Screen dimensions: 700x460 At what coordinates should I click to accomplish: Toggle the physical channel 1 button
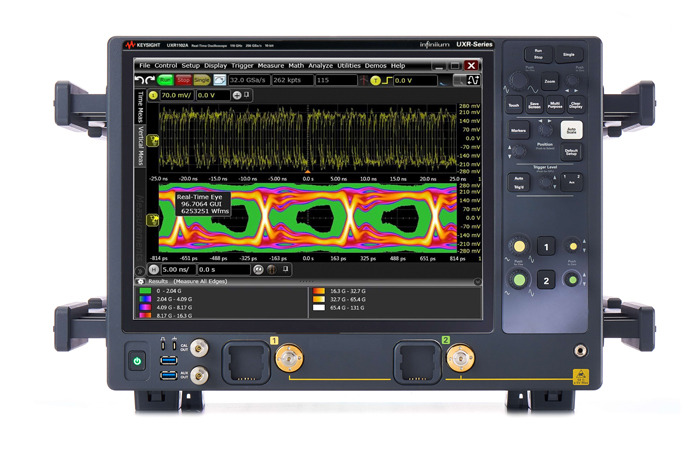click(546, 247)
